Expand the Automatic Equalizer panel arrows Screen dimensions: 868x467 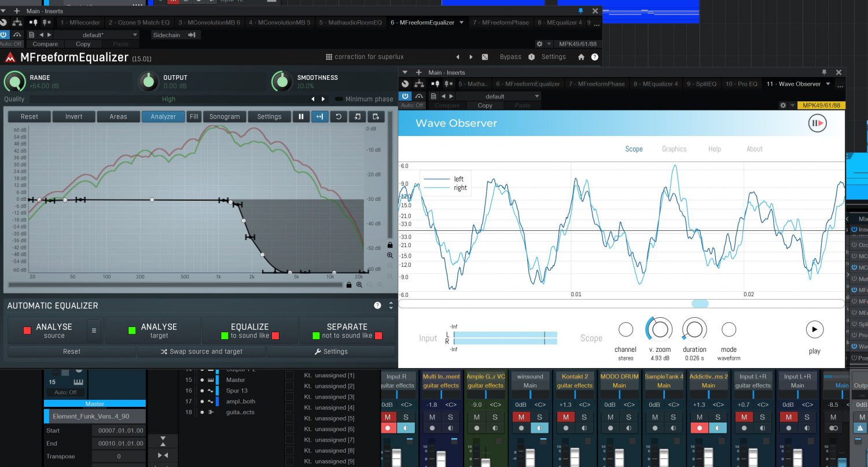point(391,306)
